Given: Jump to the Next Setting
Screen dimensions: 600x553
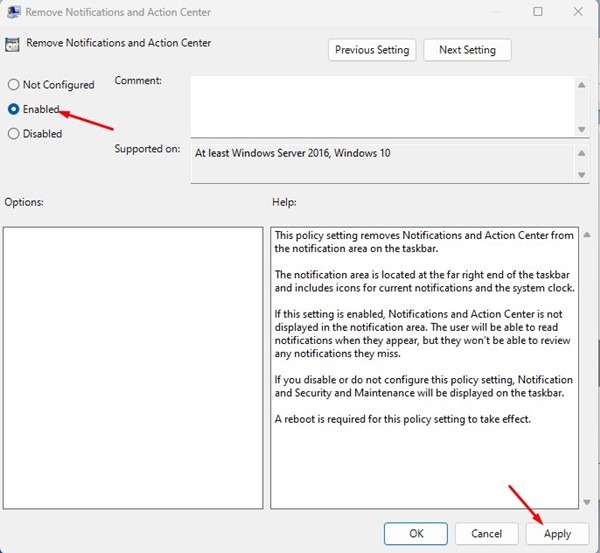Looking at the screenshot, I should (466, 50).
